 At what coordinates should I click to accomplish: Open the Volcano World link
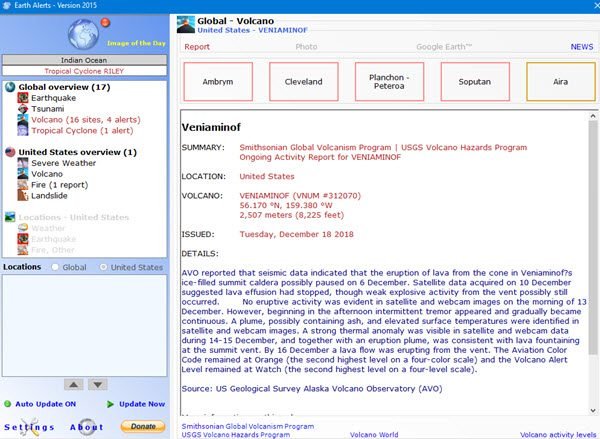point(374,435)
